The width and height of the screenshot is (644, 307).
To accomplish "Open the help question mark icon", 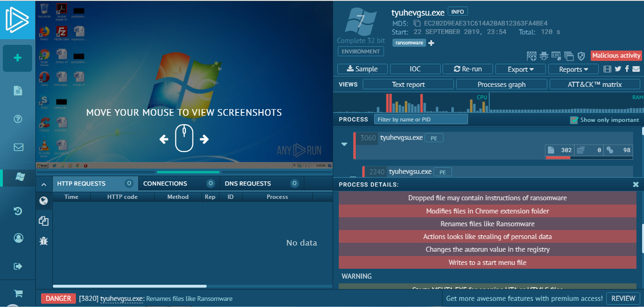I will pos(18,119).
